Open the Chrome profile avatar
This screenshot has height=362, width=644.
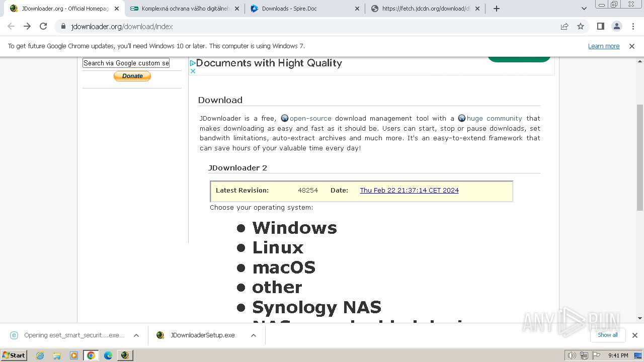pyautogui.click(x=616, y=26)
